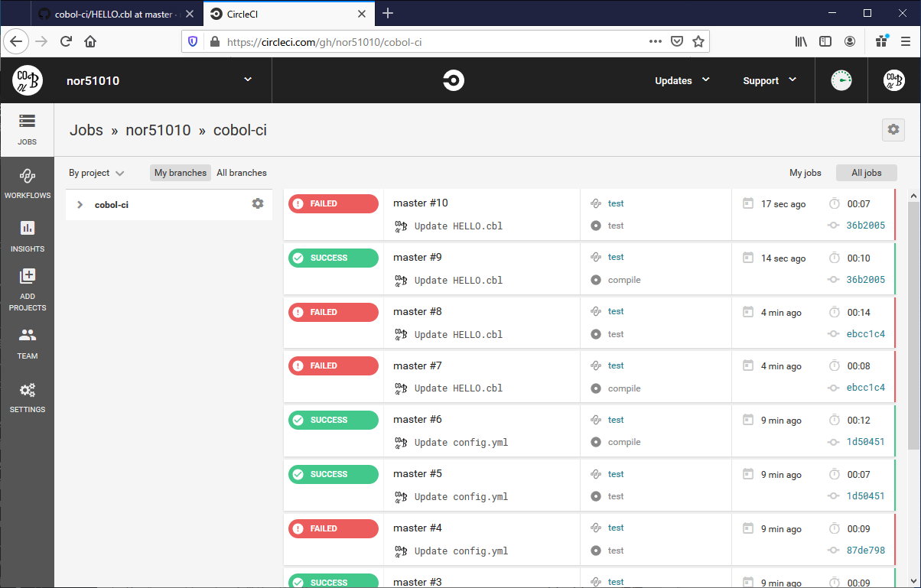Open the By project dropdown
The image size is (921, 588).
pyautogui.click(x=96, y=173)
